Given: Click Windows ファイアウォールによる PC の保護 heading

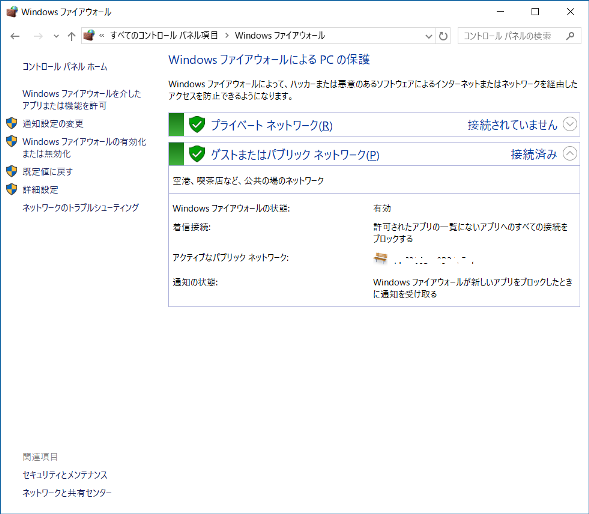Looking at the screenshot, I should 269,60.
